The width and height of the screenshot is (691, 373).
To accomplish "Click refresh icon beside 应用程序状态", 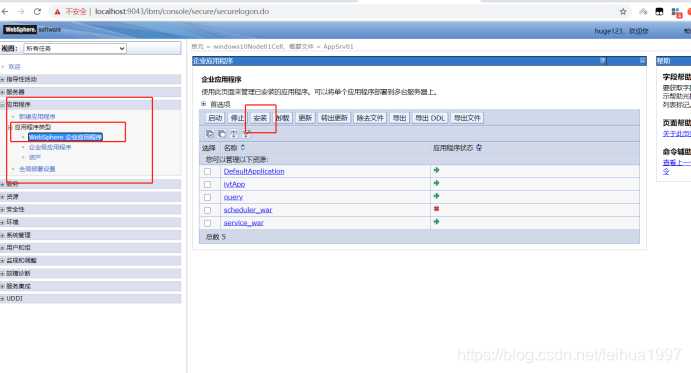I will (479, 148).
